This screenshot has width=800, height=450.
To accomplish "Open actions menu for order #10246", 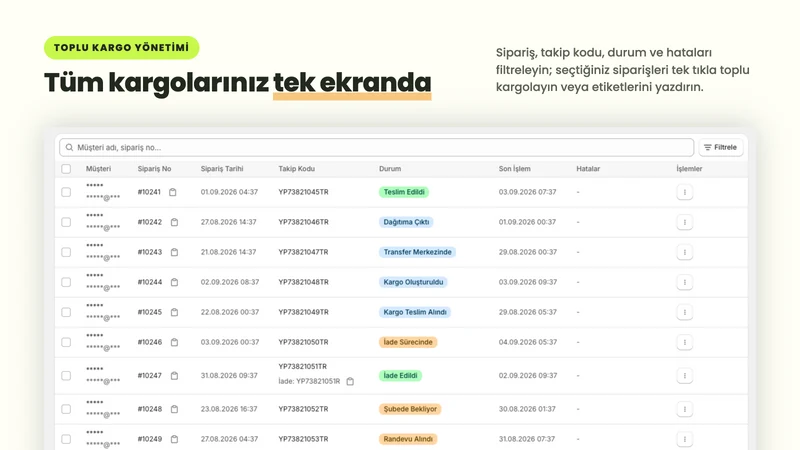I will (x=685, y=342).
